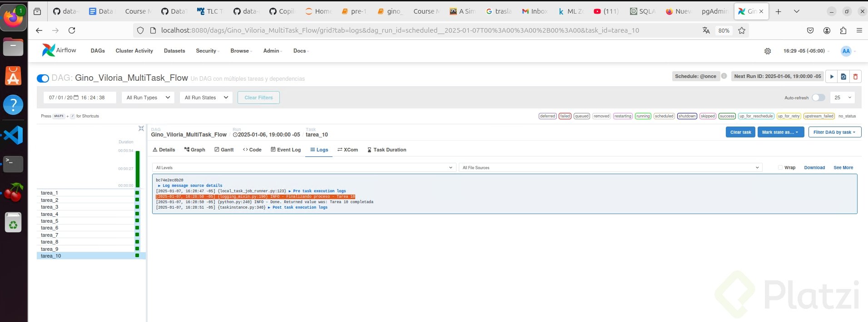Click the browser reload button
Viewport: 868px width, 322px height.
pos(72,30)
